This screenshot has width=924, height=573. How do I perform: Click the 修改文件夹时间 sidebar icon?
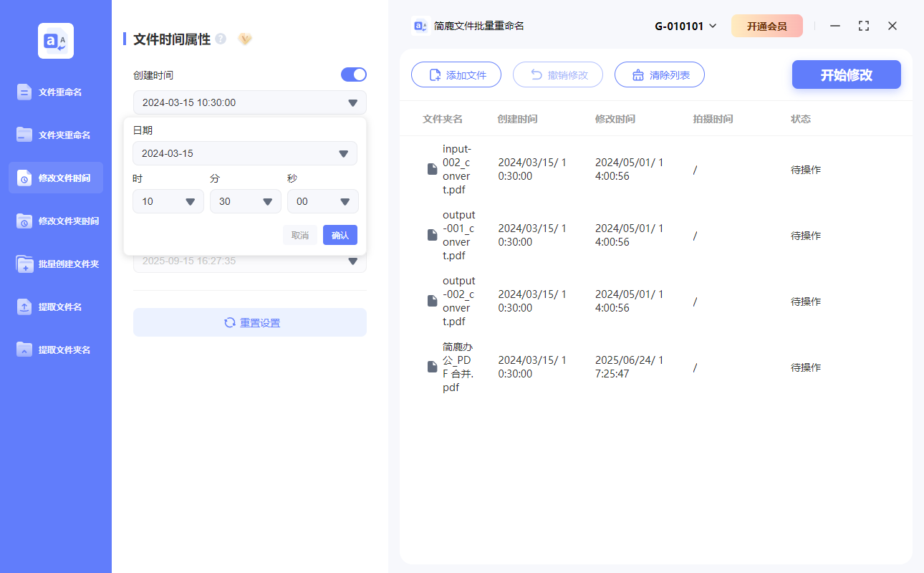tap(26, 221)
